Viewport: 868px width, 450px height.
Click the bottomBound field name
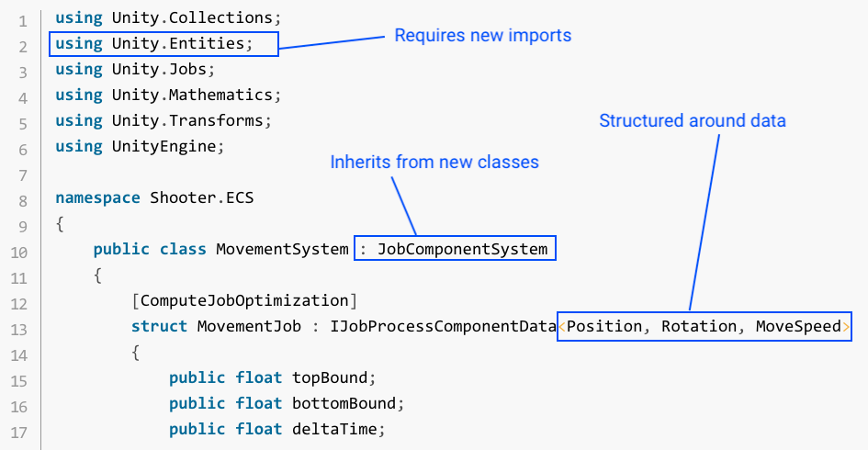348,403
